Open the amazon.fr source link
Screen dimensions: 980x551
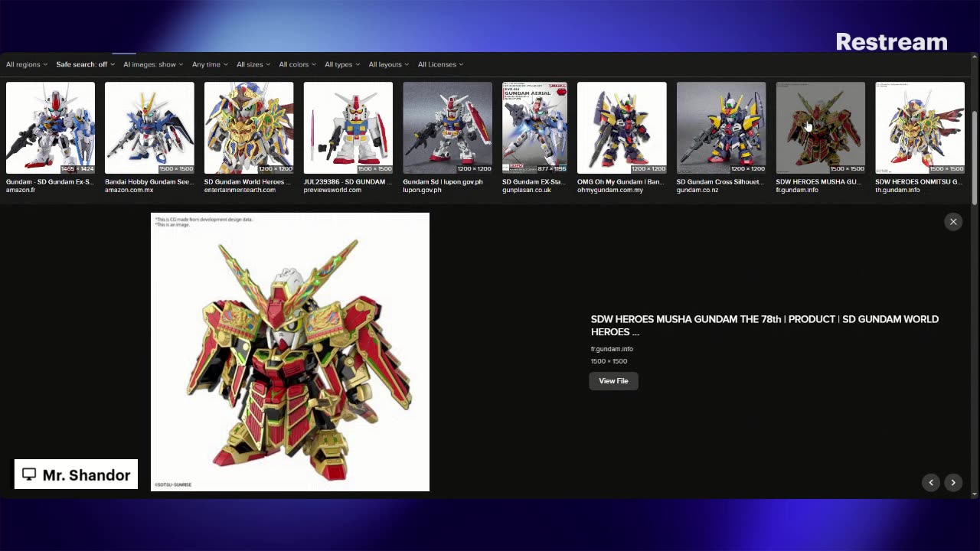coord(21,190)
